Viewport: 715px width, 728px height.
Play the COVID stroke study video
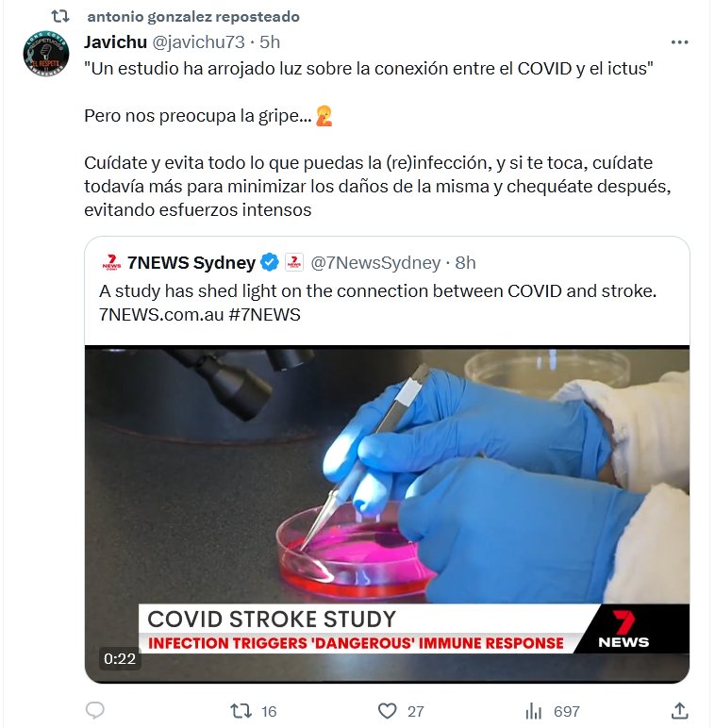point(388,514)
